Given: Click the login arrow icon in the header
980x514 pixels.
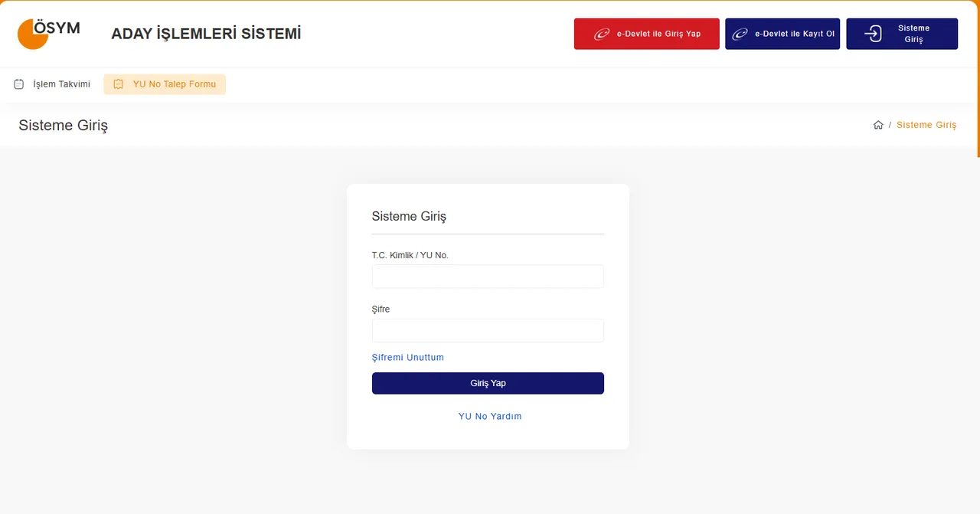Looking at the screenshot, I should (873, 34).
